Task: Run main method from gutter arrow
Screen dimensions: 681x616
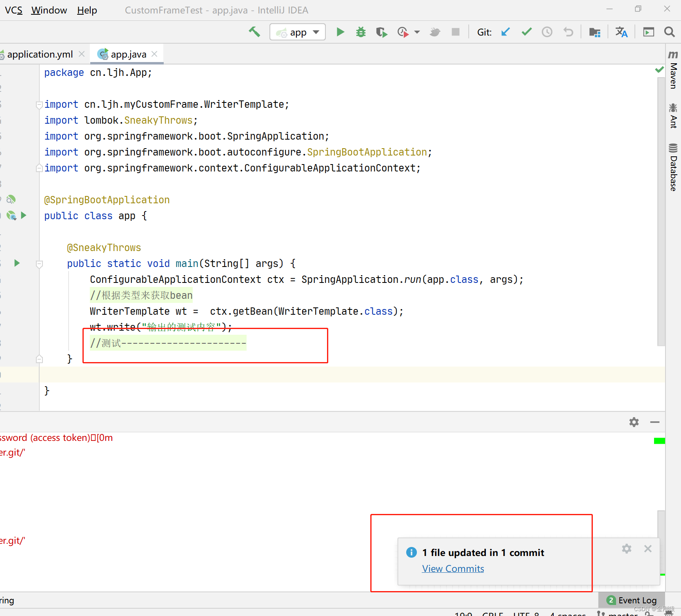Action: click(x=17, y=263)
